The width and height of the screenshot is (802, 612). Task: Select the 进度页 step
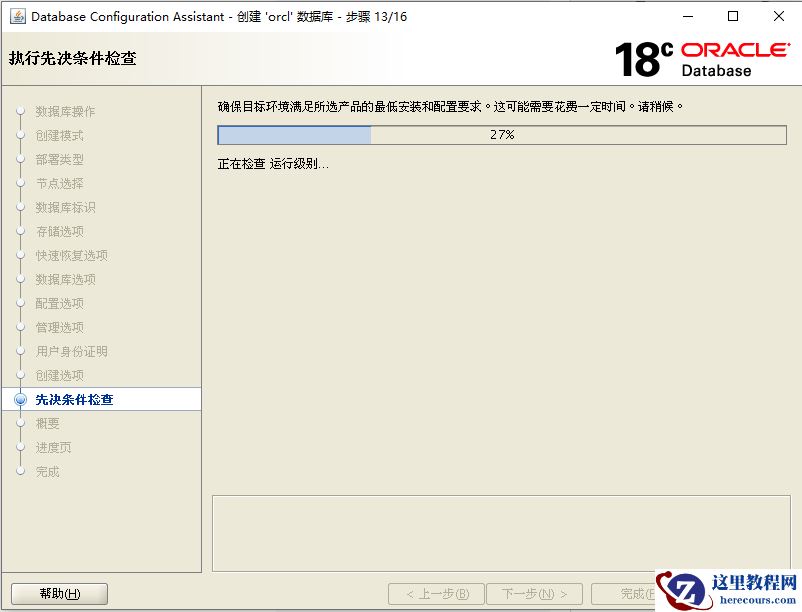click(53, 448)
